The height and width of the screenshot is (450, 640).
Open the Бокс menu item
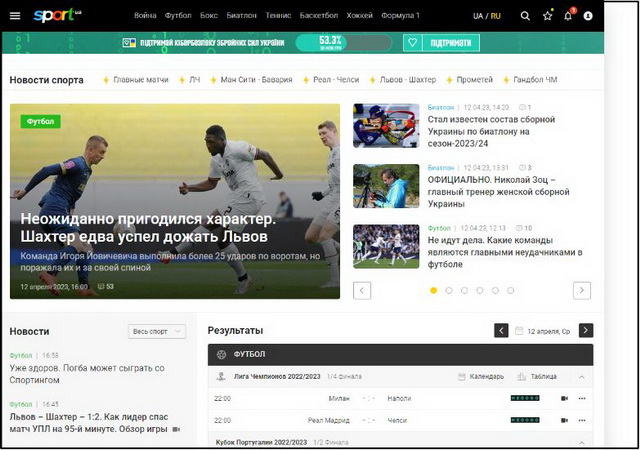209,16
